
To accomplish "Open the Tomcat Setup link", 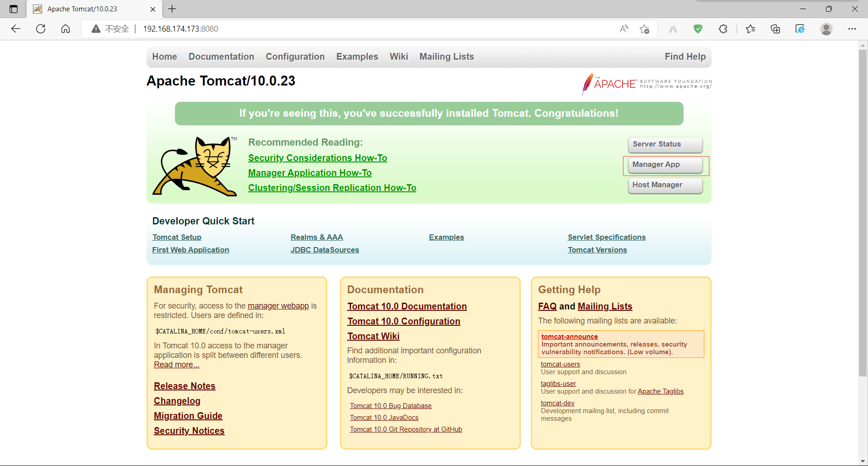I will pyautogui.click(x=177, y=237).
